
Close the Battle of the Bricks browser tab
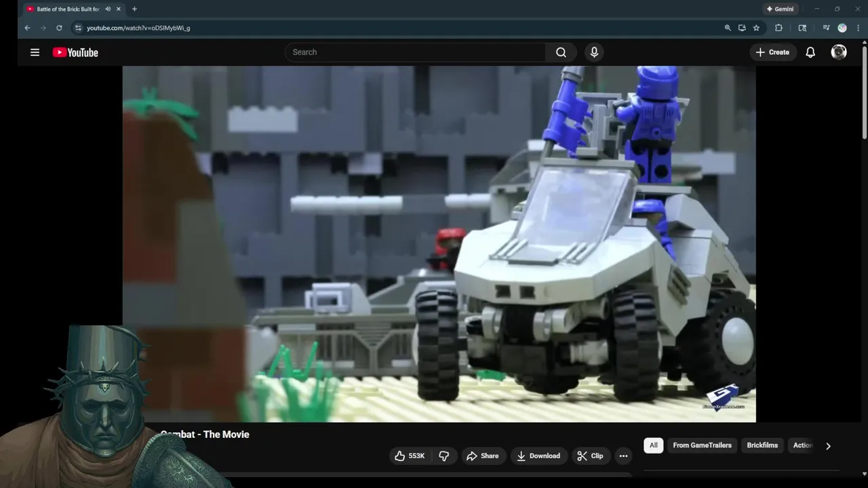click(119, 9)
